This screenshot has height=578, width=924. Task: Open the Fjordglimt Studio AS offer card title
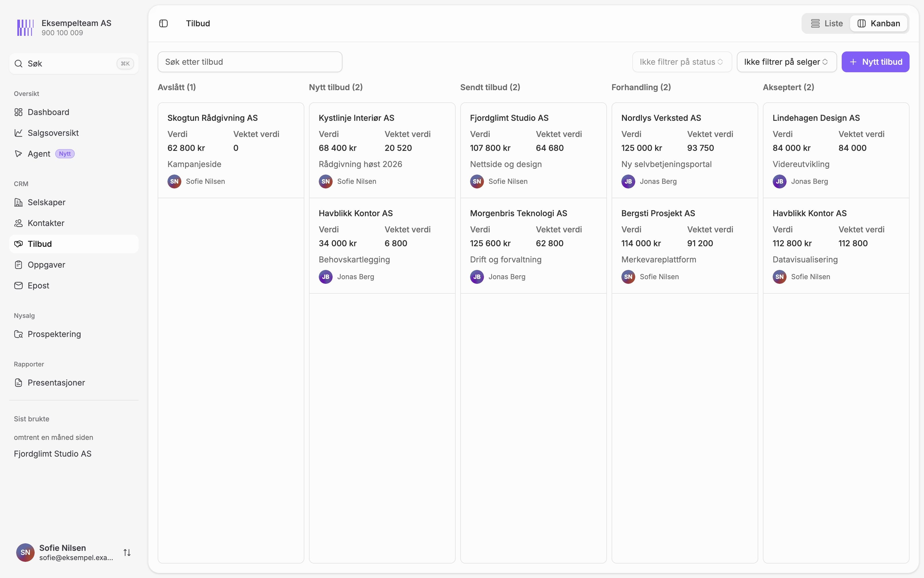(509, 118)
